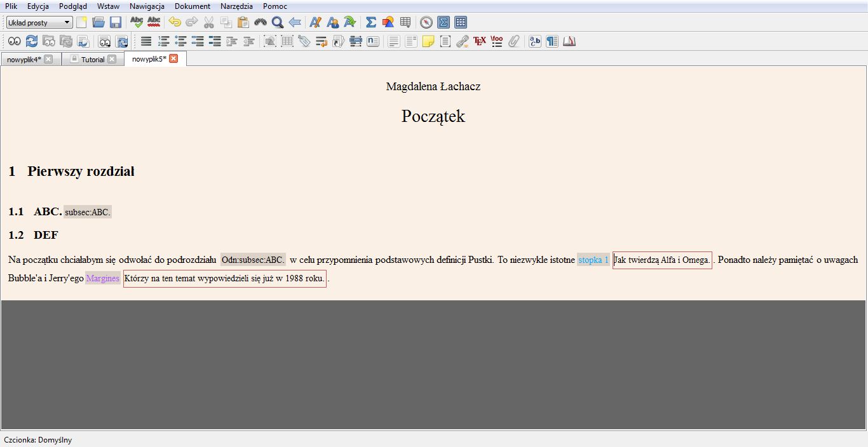868x447 pixels.
Task: Open thesaurus with the book icon
Action: (569, 41)
